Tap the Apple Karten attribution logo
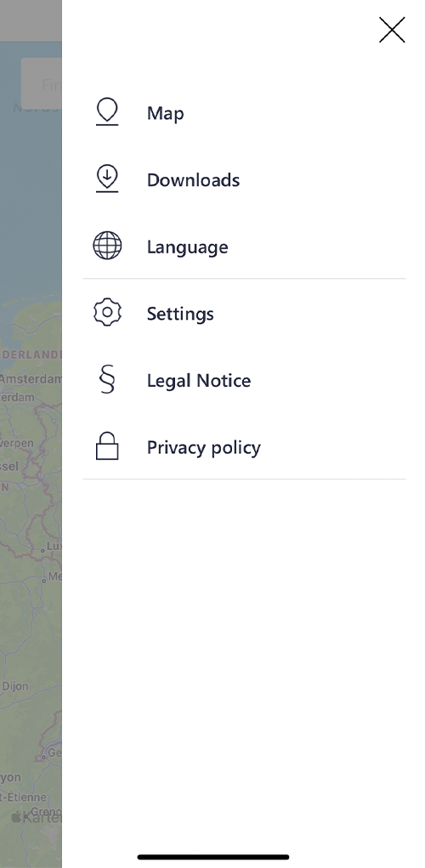This screenshot has height=868, width=425. point(36,817)
